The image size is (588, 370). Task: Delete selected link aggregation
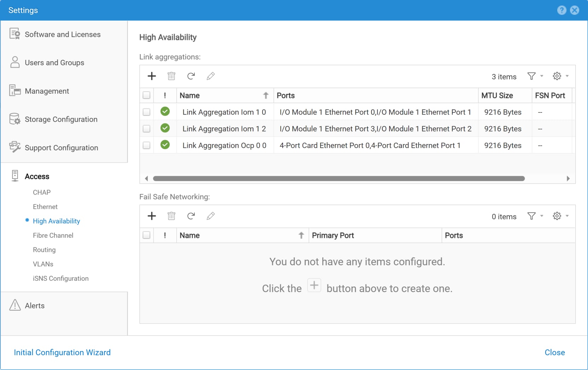pos(171,76)
